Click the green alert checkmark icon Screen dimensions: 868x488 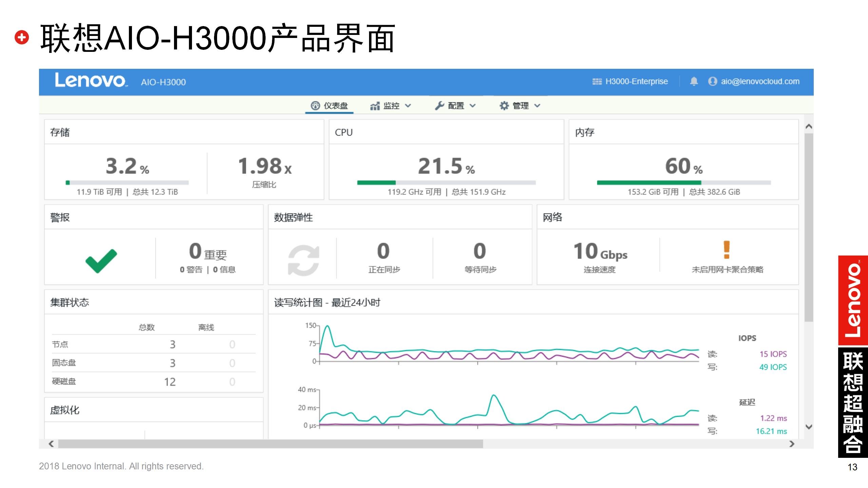[x=101, y=261]
